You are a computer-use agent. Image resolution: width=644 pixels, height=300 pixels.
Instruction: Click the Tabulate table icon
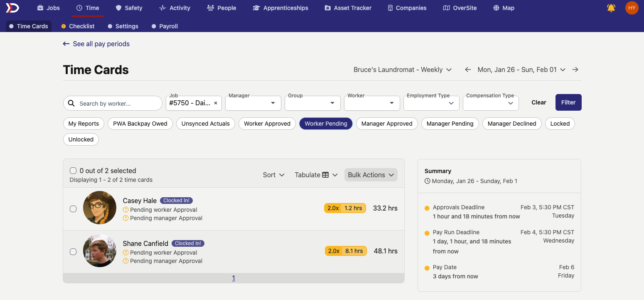coord(325,175)
